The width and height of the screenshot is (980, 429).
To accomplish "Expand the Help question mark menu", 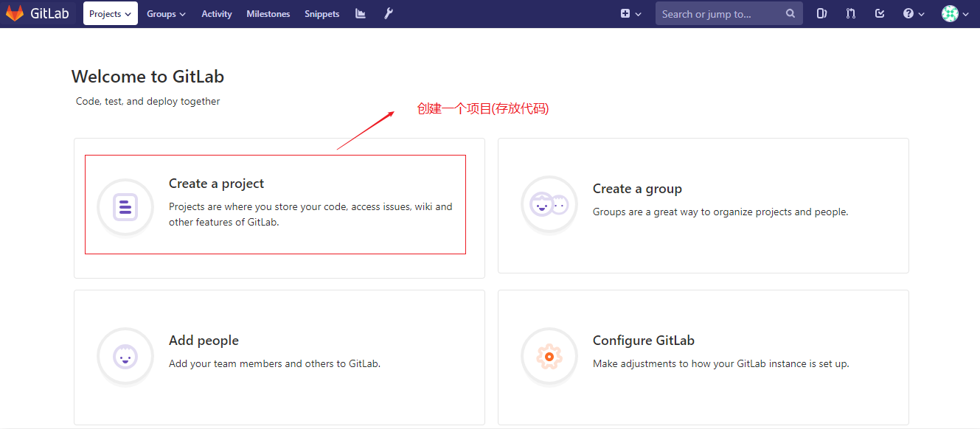I will pos(914,14).
